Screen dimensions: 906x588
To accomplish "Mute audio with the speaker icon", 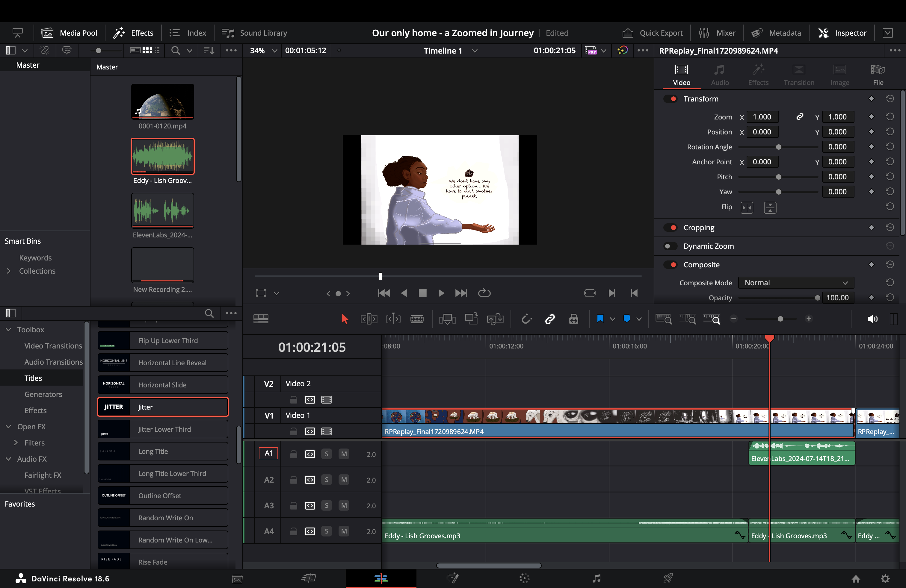I will coord(872,319).
